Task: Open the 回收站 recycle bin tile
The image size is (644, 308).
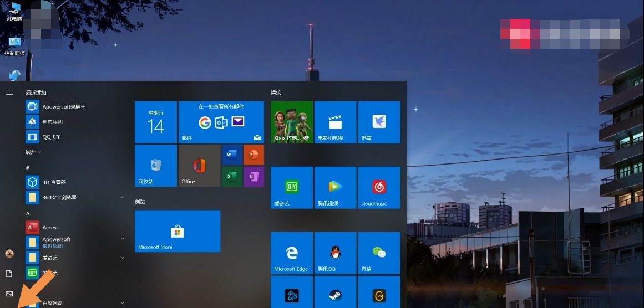Action: pyautogui.click(x=156, y=166)
